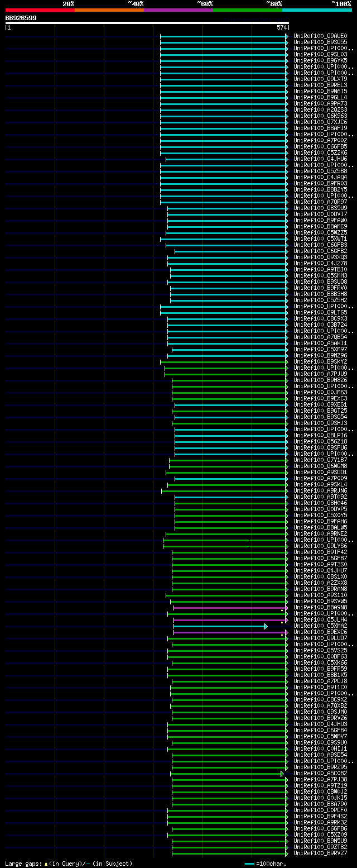This screenshot has width=357, height=868.
Task: Select subject label UniRef100_B9FR03
Action: point(320,184)
